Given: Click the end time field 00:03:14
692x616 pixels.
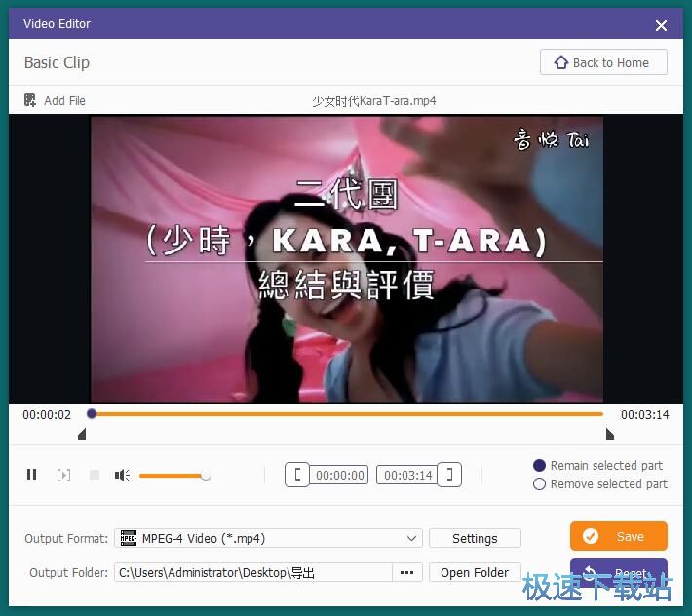Looking at the screenshot, I should (406, 476).
